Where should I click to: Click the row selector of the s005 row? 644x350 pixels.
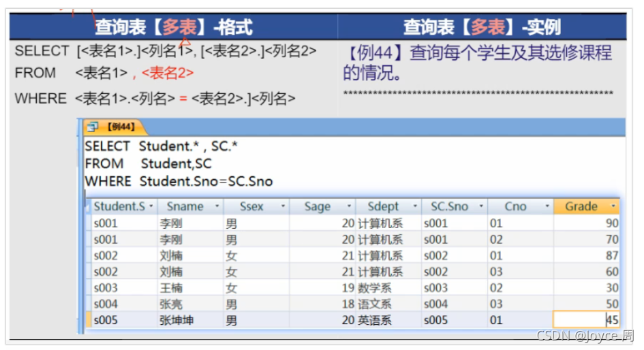point(88,319)
